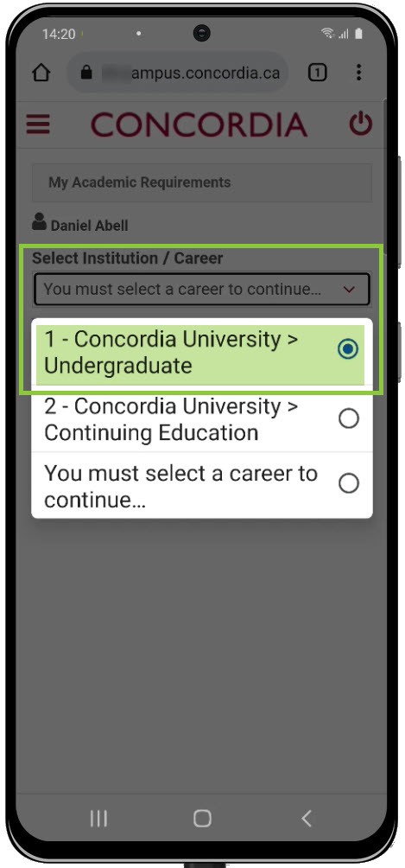405x868 pixels.
Task: Tap Android recent apps button
Action: (98, 818)
